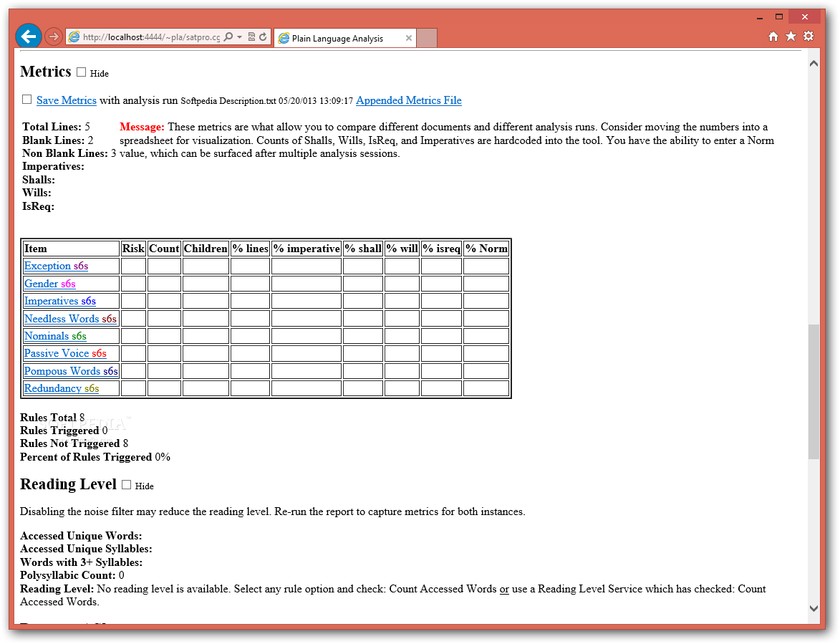The width and height of the screenshot is (840, 644).
Task: Check the Reading Level Hide checkbox
Action: (127, 484)
